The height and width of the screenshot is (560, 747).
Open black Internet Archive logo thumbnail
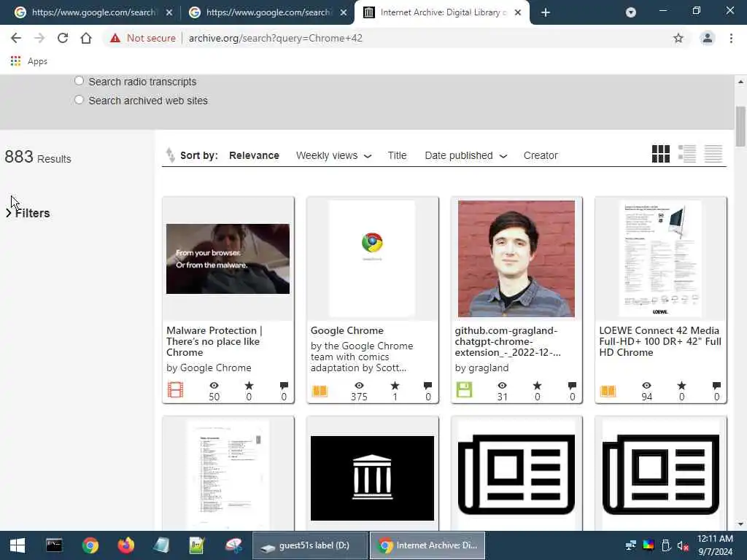372,478
